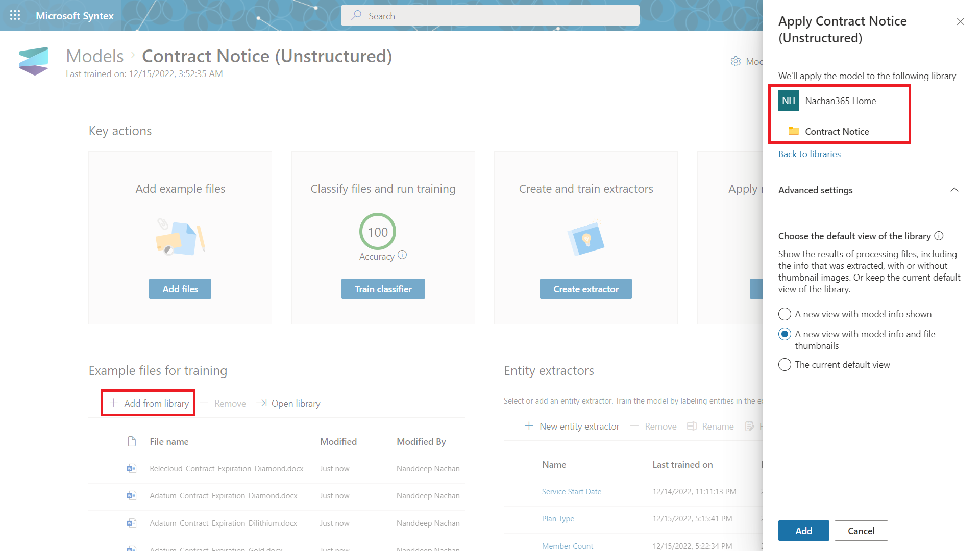Click the file type column header icon

click(x=132, y=441)
